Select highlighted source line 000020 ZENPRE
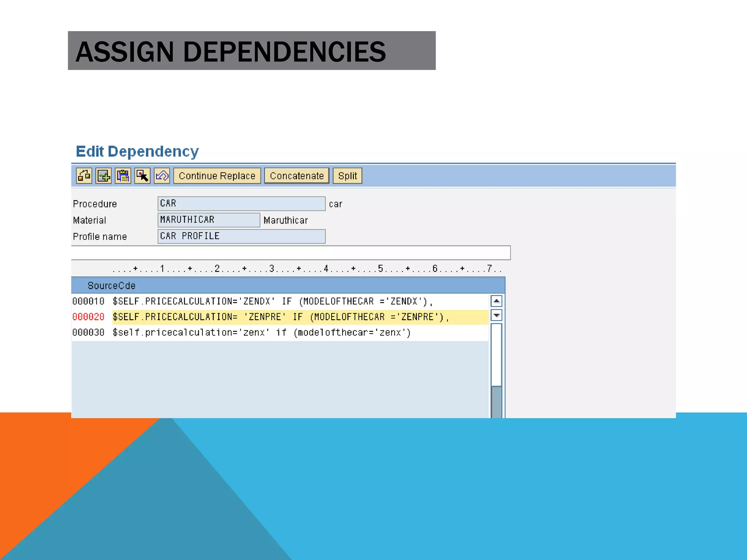 click(x=300, y=317)
